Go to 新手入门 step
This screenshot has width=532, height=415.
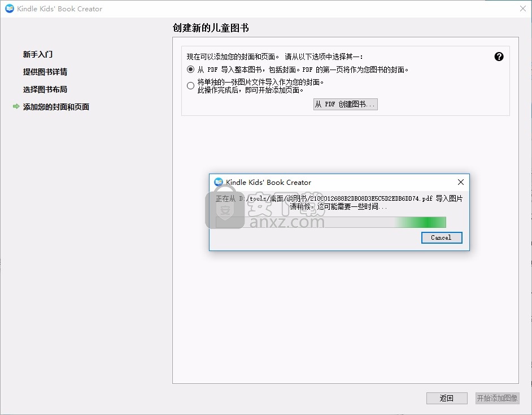pyautogui.click(x=38, y=54)
